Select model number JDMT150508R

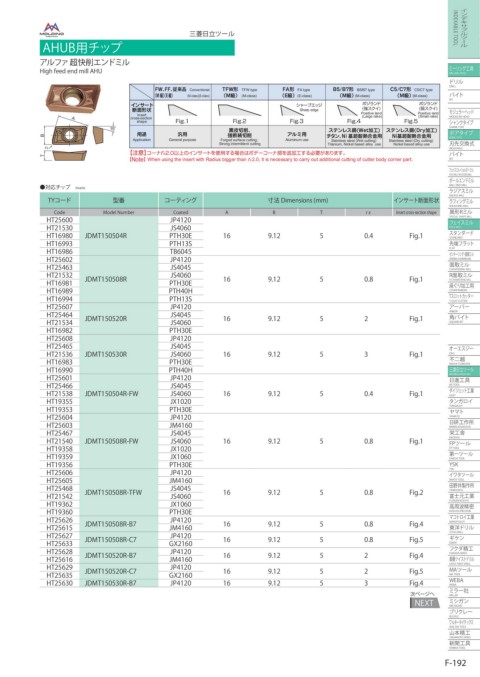pos(106,279)
